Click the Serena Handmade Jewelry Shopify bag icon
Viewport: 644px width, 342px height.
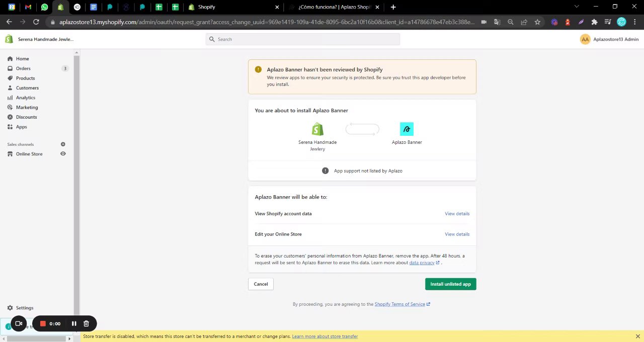317,129
